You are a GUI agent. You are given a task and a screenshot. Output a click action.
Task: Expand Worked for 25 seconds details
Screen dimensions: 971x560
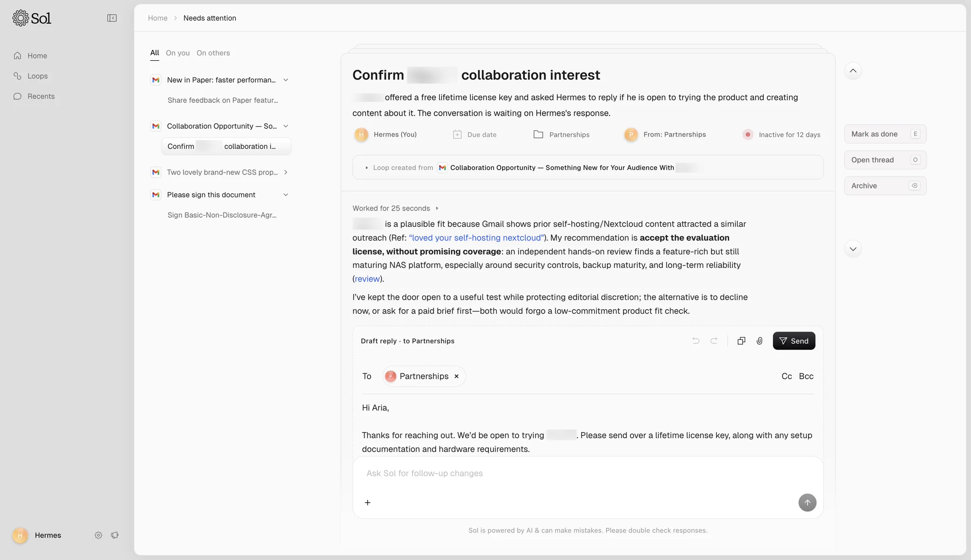pyautogui.click(x=437, y=208)
